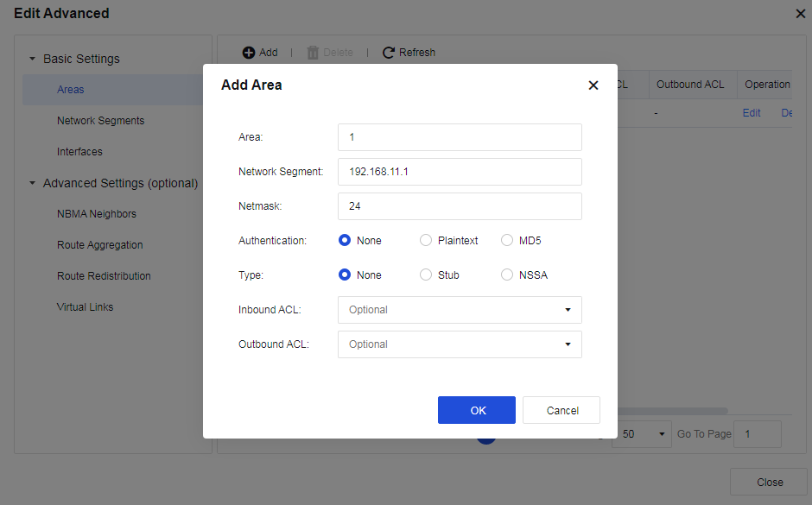Choose Stub area type
The image size is (812, 505).
point(426,275)
